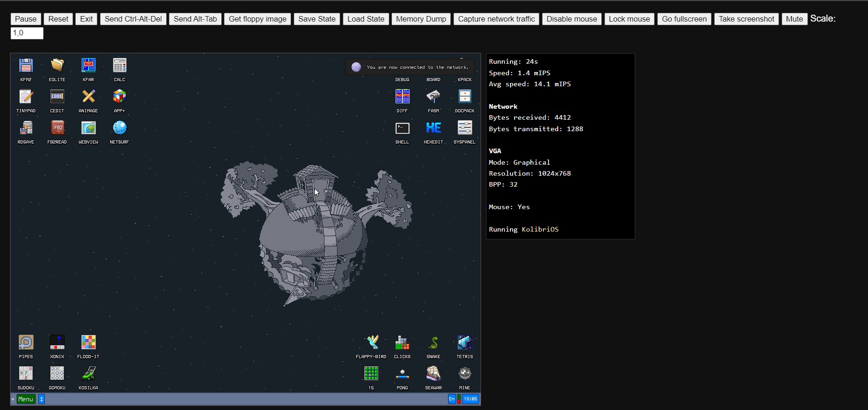The width and height of the screenshot is (868, 410).
Task: Click the arrows icon beside Menu
Action: (x=41, y=399)
